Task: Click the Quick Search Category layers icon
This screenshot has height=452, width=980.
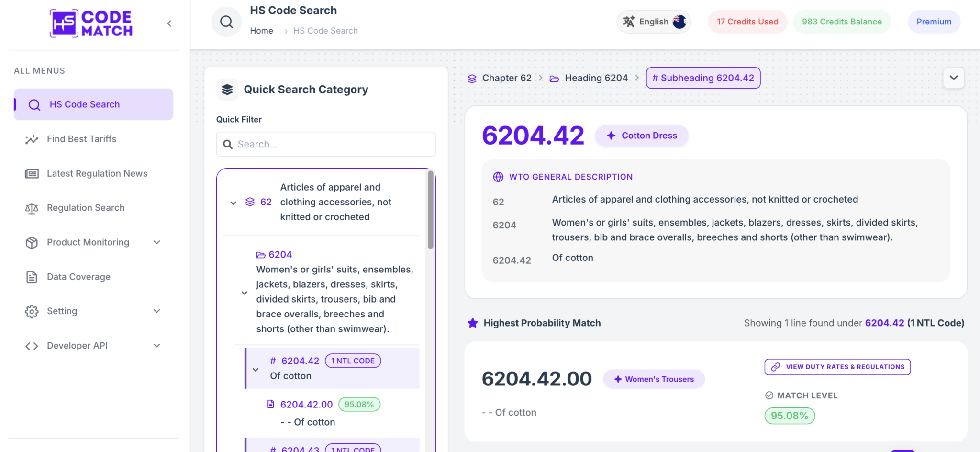Action: point(227,90)
